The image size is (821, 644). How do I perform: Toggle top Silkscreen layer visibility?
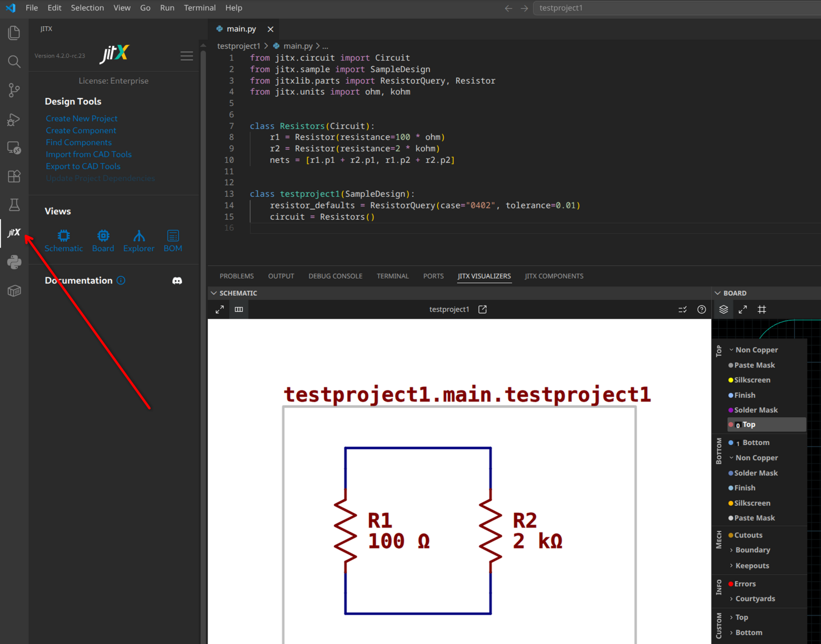(x=749, y=380)
